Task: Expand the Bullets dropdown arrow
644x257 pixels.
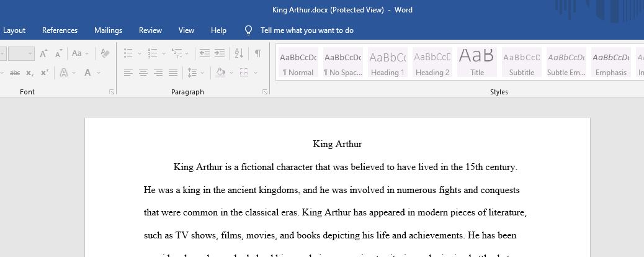Action: (x=139, y=53)
